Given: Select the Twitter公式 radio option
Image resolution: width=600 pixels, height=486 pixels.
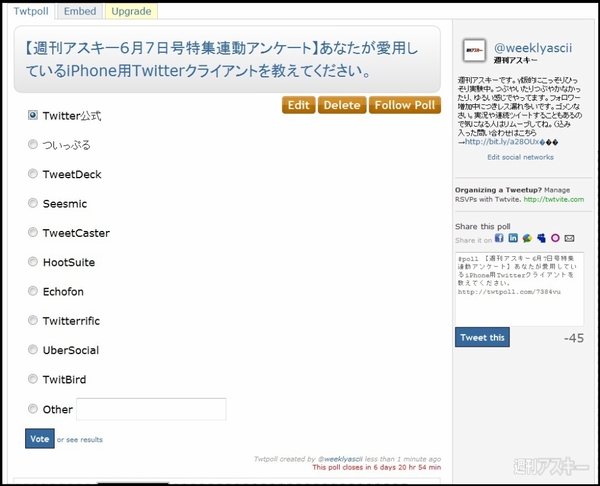Looking at the screenshot, I should coord(33,115).
